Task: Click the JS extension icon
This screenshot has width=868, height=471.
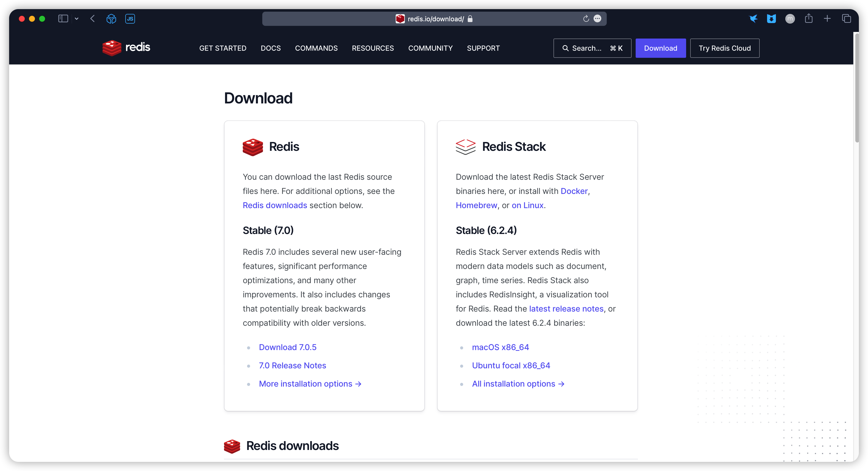Action: [130, 19]
